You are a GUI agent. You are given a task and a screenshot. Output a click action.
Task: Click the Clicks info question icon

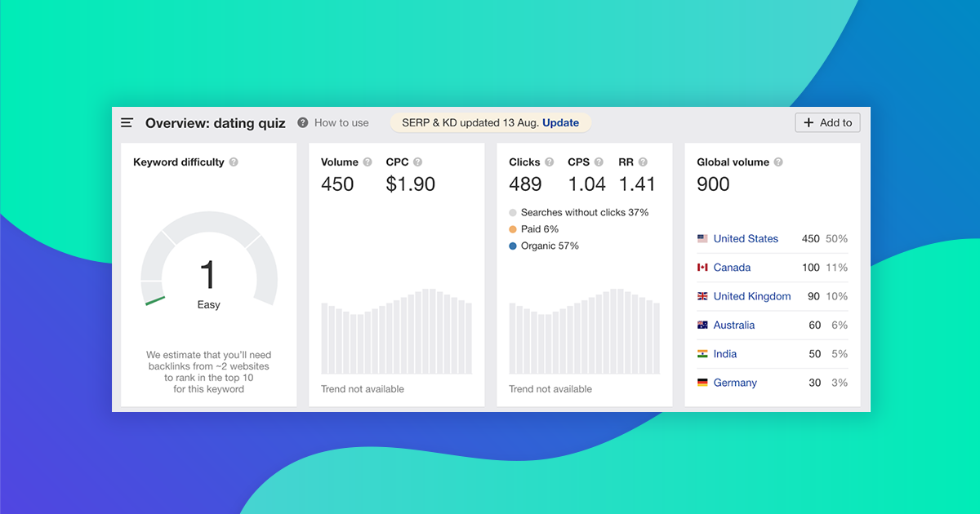(x=550, y=162)
